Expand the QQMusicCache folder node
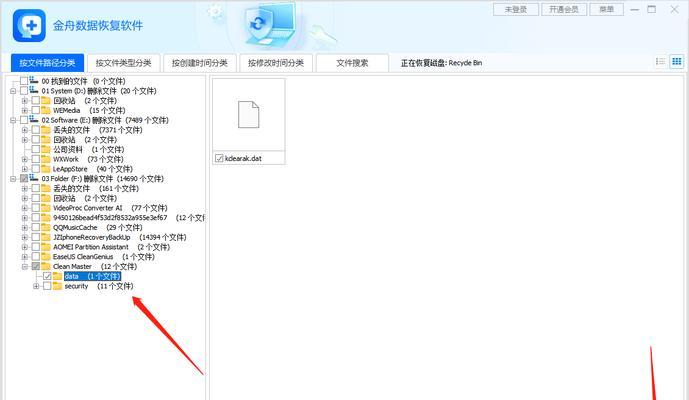689x400 pixels. coord(25,228)
